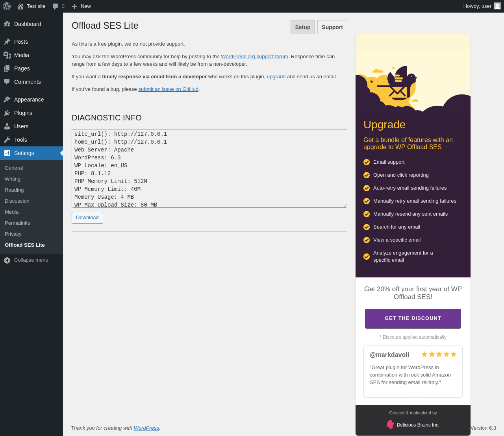The height and width of the screenshot is (436, 504).
Task: Click the Email support feature checkmark
Action: (x=367, y=162)
